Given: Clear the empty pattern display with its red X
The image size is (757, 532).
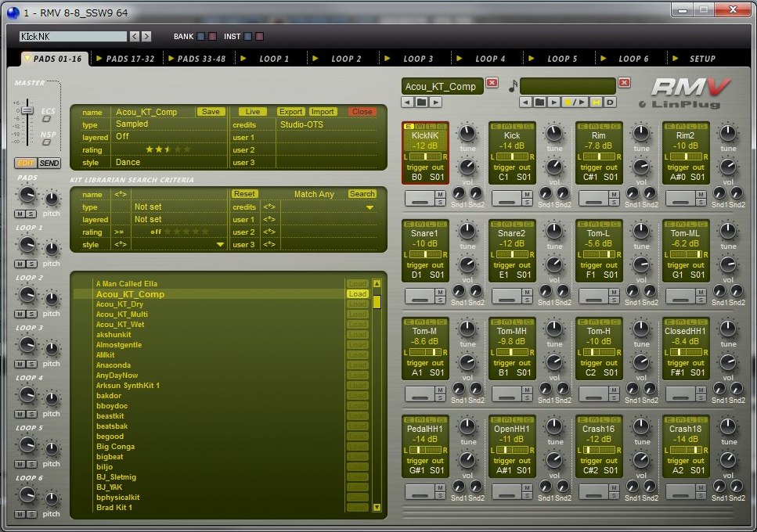Looking at the screenshot, I should tap(624, 82).
